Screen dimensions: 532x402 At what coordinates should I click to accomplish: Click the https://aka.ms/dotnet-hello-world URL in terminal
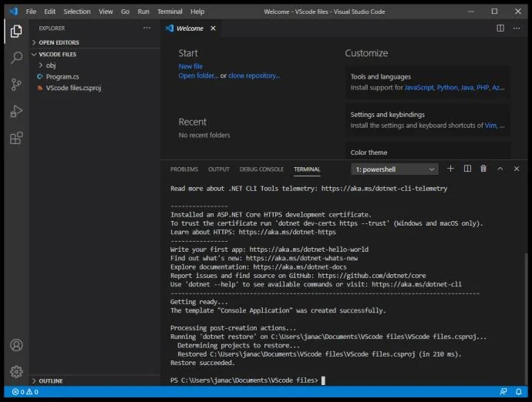tap(308, 250)
